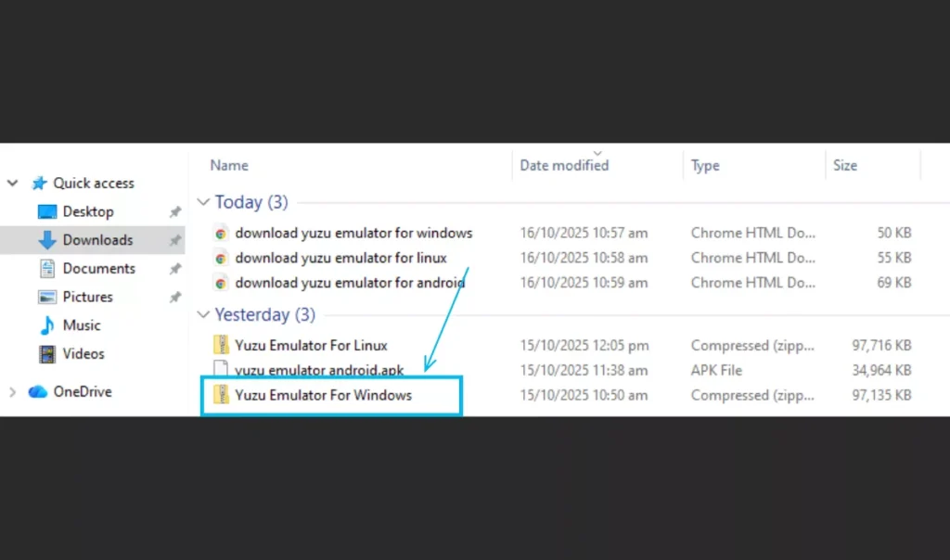This screenshot has width=950, height=560.
Task: Select Yuzu Emulator For Windows zip file
Action: (x=323, y=395)
